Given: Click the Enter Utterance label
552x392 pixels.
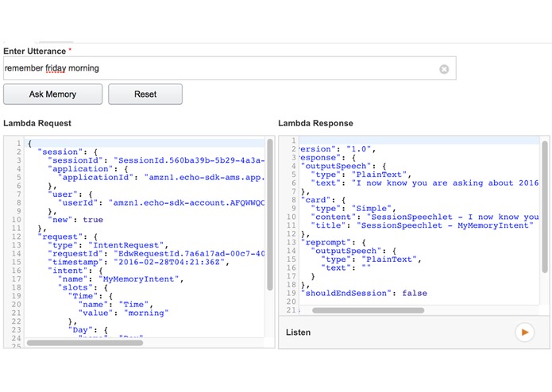Looking at the screenshot, I should [34, 52].
